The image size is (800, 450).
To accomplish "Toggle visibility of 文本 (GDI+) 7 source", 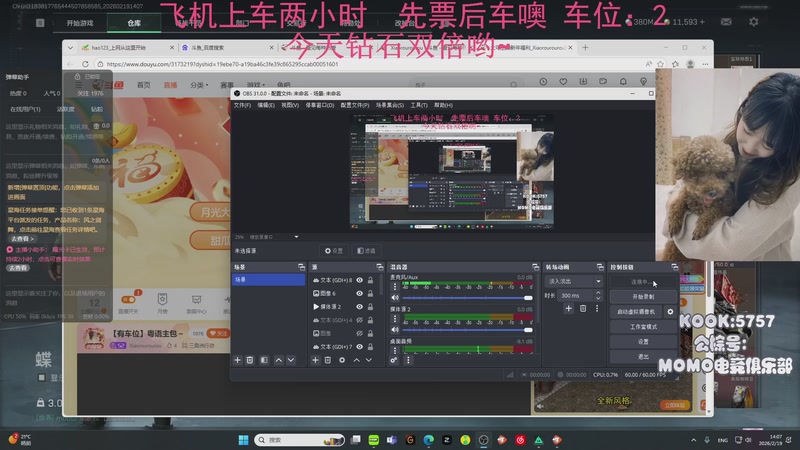I will pyautogui.click(x=360, y=346).
